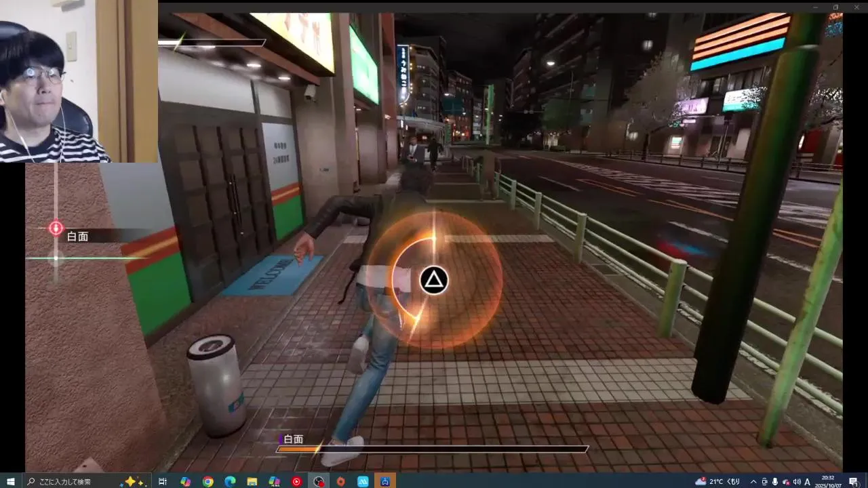This screenshot has width=868, height=488.
Task: Click the 白面 enemy health bar at bottom
Action: click(x=432, y=449)
